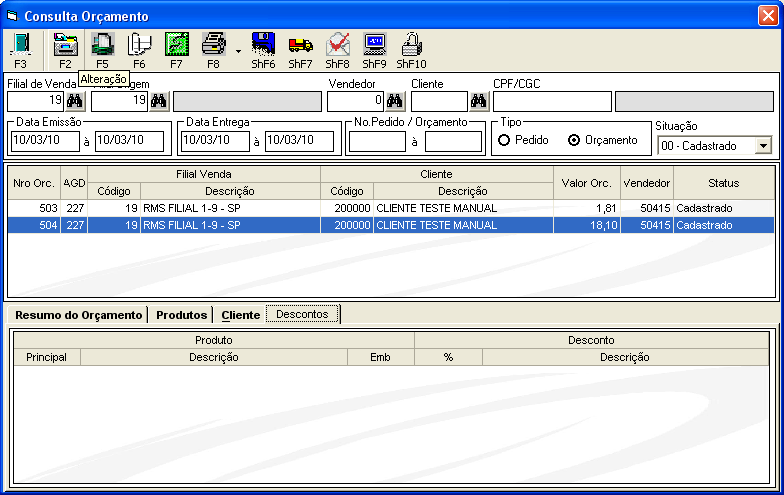Click the ShF8 envelope check icon

338,44
